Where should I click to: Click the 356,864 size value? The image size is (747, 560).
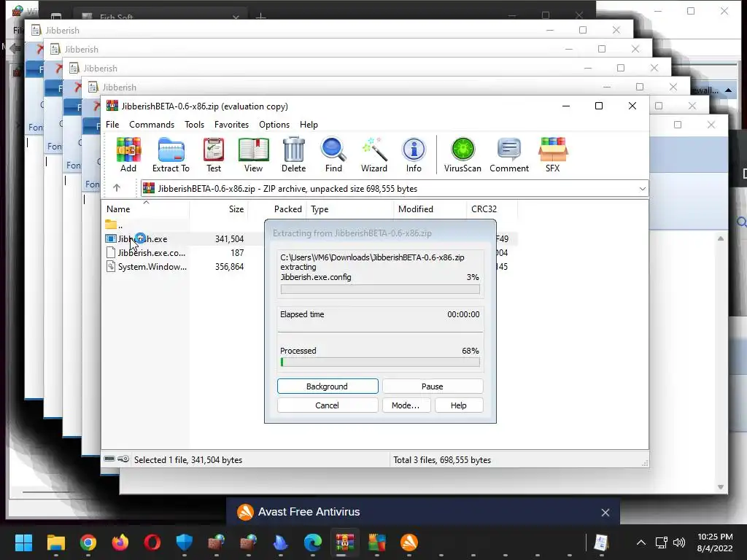point(229,267)
